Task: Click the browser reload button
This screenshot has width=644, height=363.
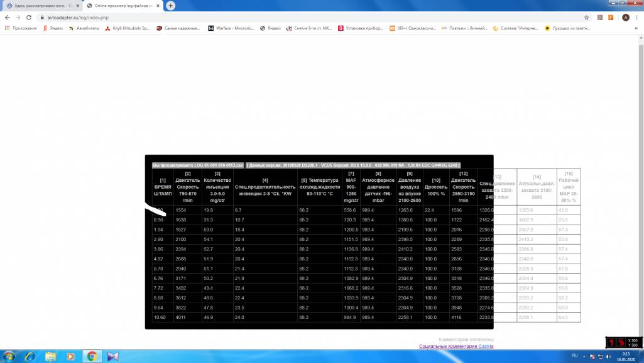Action: pos(29,18)
